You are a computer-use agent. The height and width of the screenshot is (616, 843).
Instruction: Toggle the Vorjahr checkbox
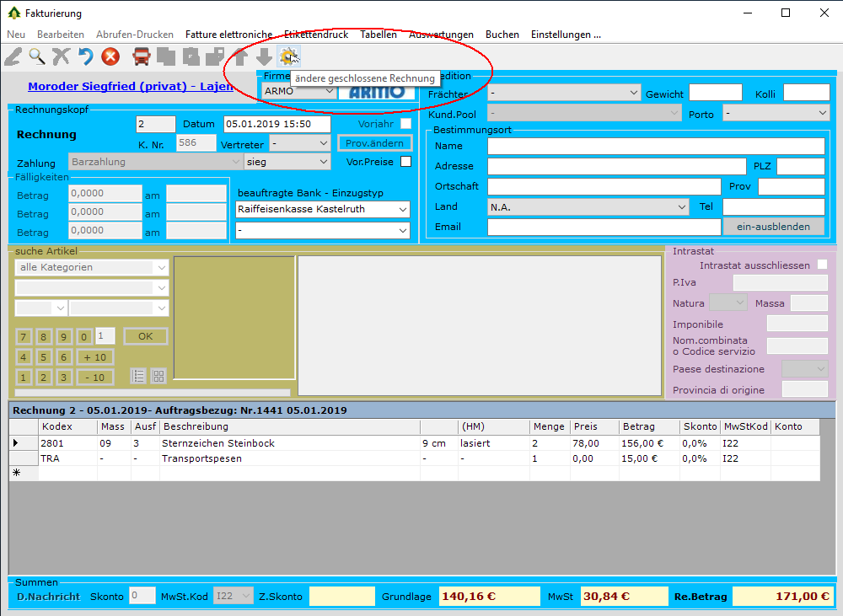coord(405,124)
